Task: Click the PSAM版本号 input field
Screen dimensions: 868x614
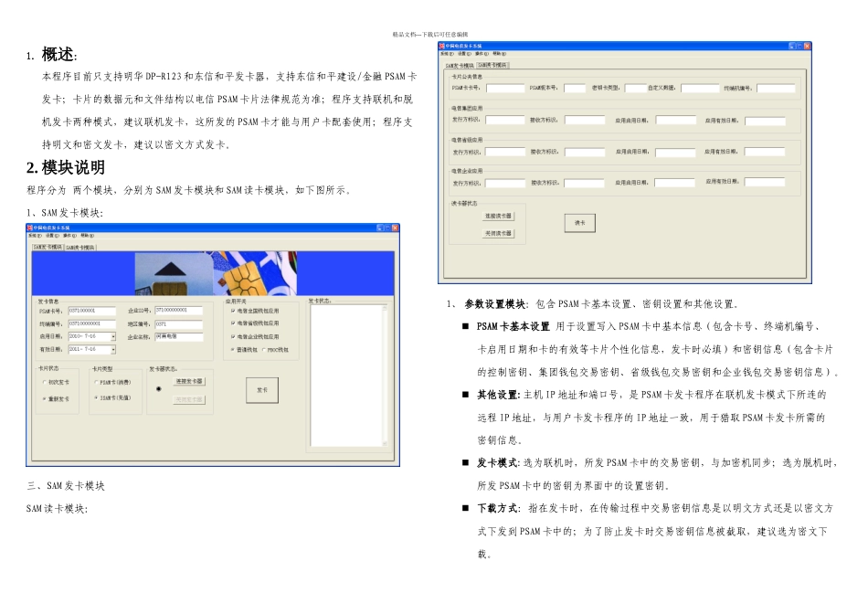Action: 575,88
